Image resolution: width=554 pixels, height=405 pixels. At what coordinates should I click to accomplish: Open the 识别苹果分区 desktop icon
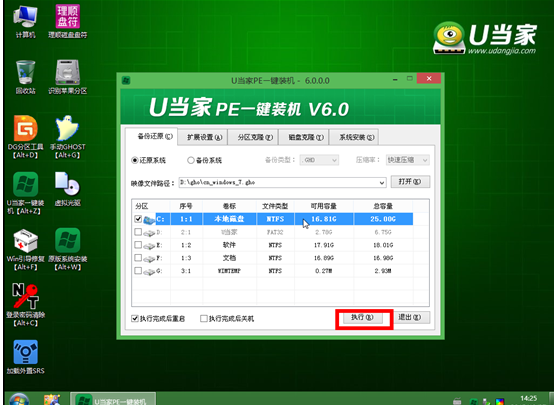pos(67,77)
